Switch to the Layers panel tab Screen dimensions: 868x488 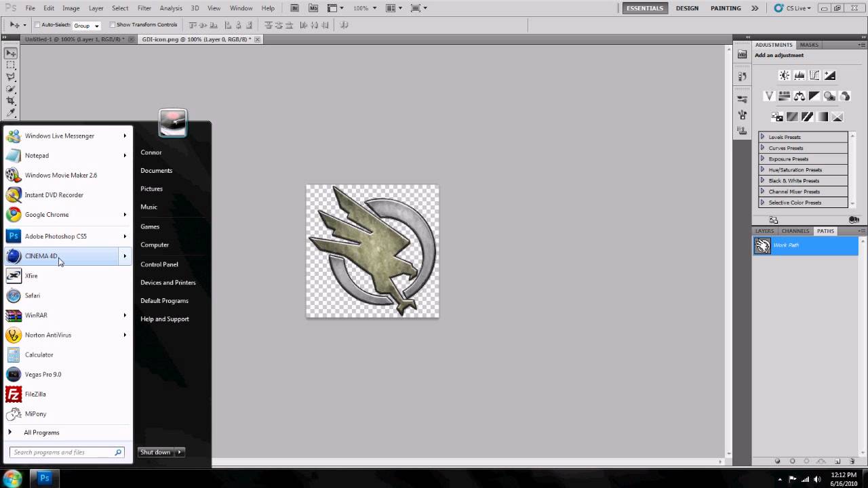click(764, 231)
